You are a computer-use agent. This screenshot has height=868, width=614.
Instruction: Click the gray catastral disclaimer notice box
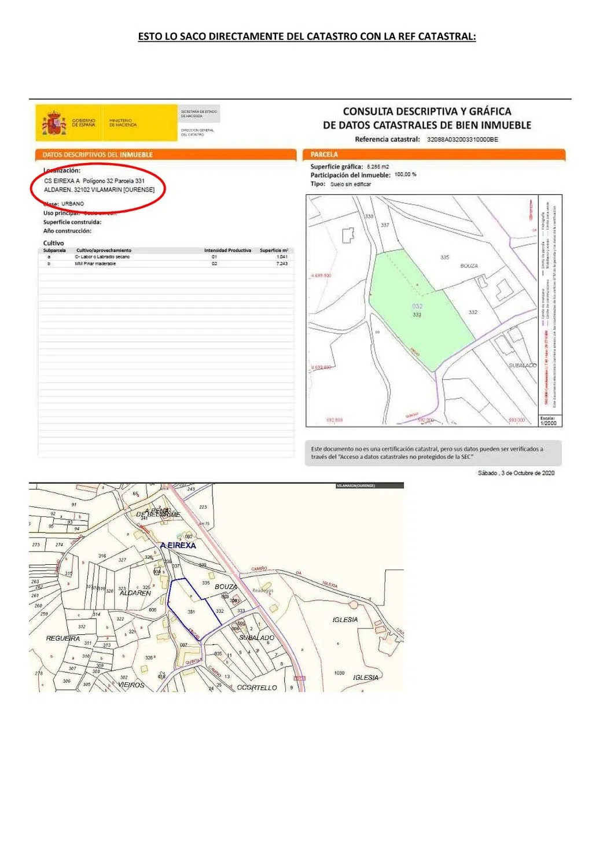click(x=433, y=453)
